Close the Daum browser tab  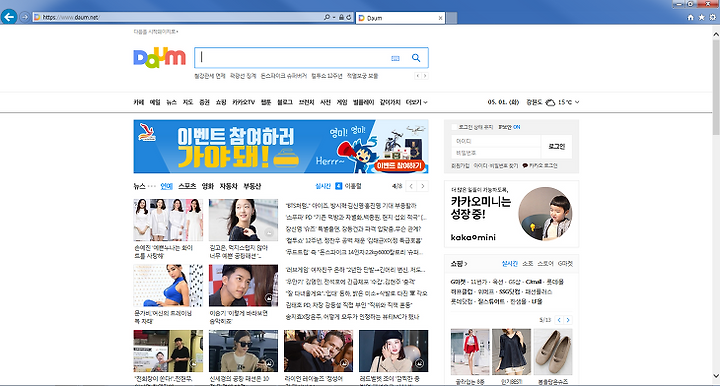(x=440, y=18)
